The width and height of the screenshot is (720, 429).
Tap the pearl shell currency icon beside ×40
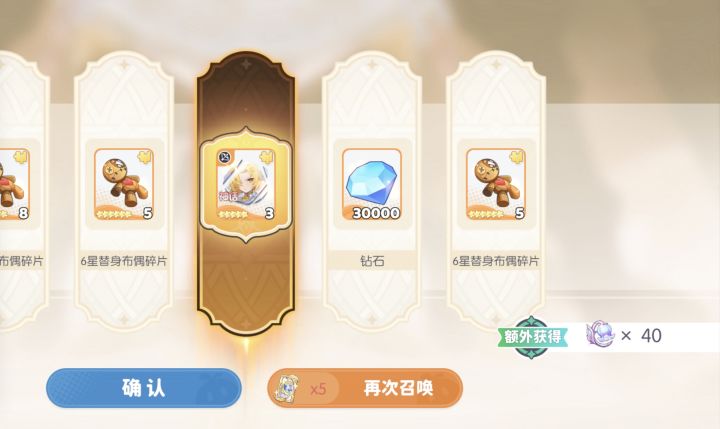click(600, 334)
